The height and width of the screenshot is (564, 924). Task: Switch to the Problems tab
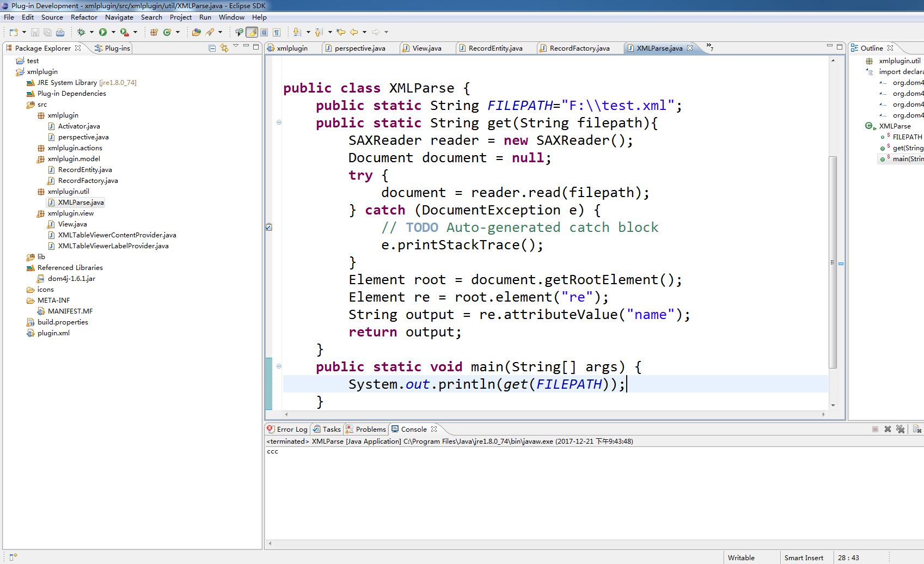[366, 429]
